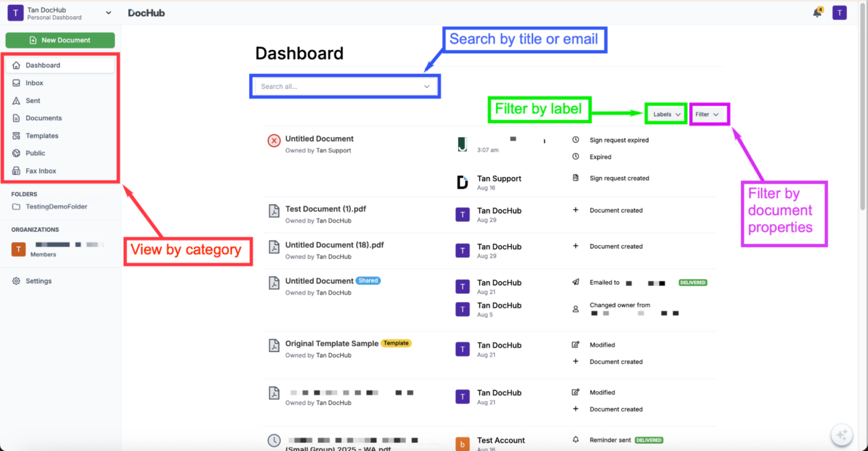Open notifications via the bell icon

(x=818, y=12)
